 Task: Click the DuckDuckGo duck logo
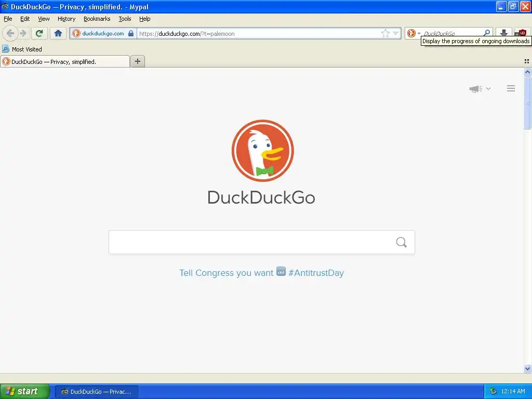coord(262,151)
